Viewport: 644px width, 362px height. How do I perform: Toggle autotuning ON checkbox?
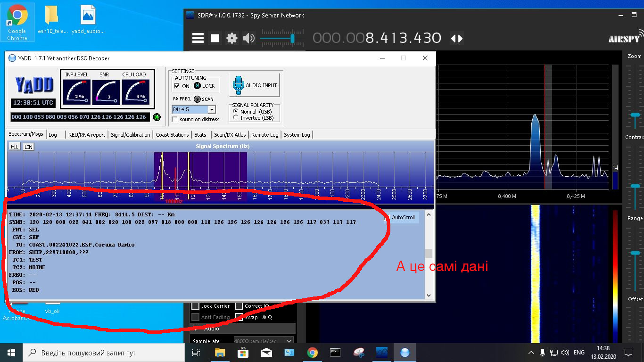(x=177, y=86)
